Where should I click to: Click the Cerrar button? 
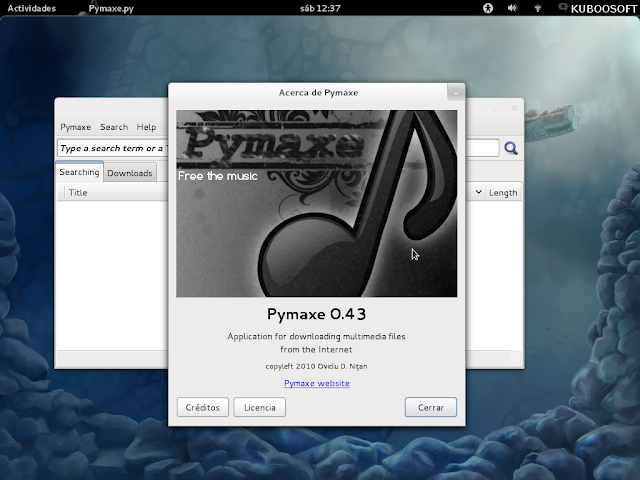[431, 407]
